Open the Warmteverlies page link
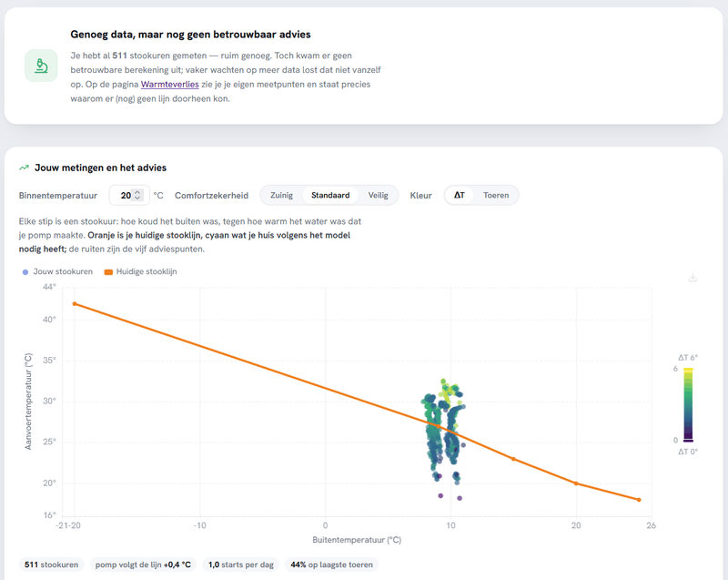The height and width of the screenshot is (580, 728). [x=169, y=85]
